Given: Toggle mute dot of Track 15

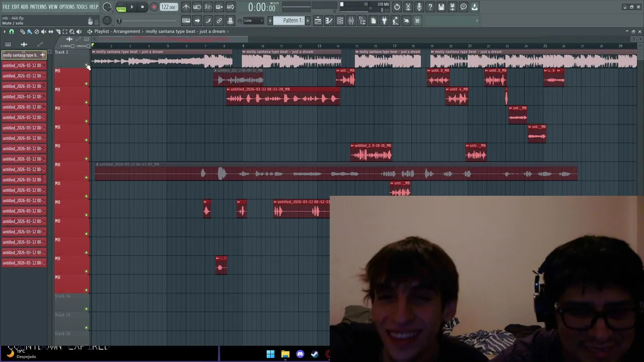Looking at the screenshot, I should pos(87,327).
